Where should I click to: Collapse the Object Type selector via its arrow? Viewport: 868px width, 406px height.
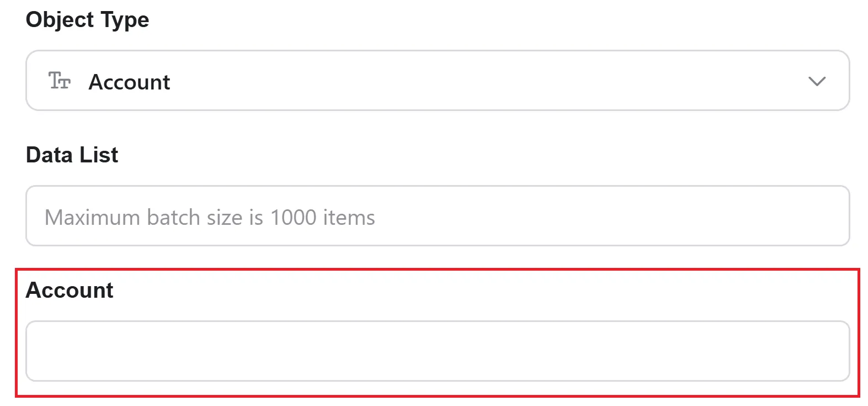817,81
